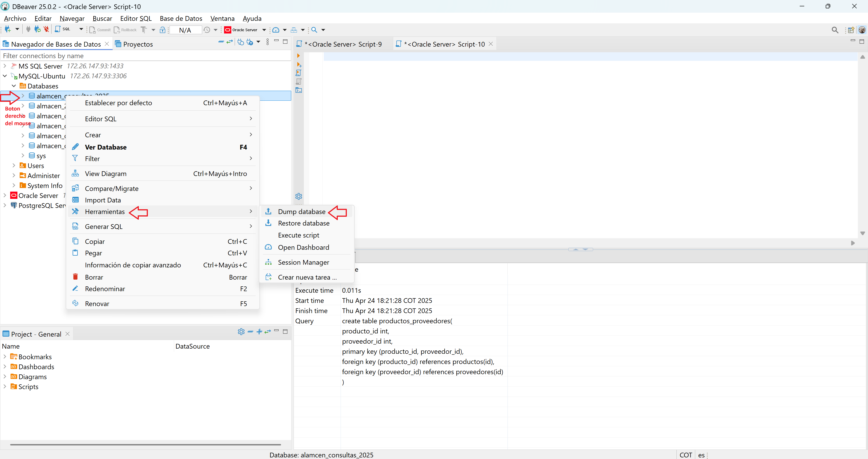Switch to the Proyectos tab

[x=134, y=44]
